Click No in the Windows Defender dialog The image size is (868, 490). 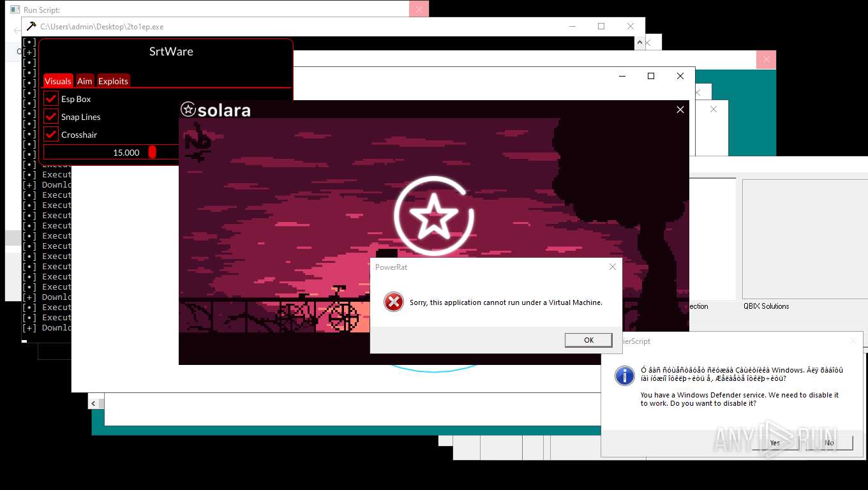coord(829,443)
